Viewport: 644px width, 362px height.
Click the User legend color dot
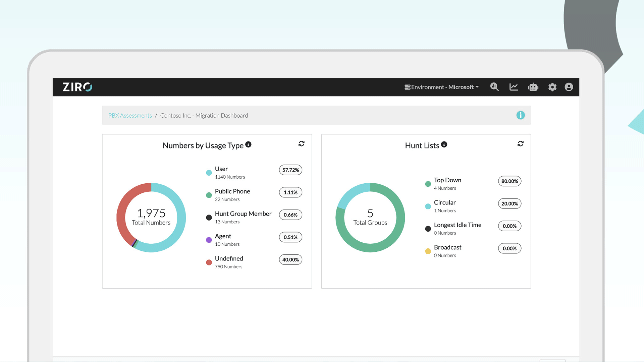[x=209, y=173]
